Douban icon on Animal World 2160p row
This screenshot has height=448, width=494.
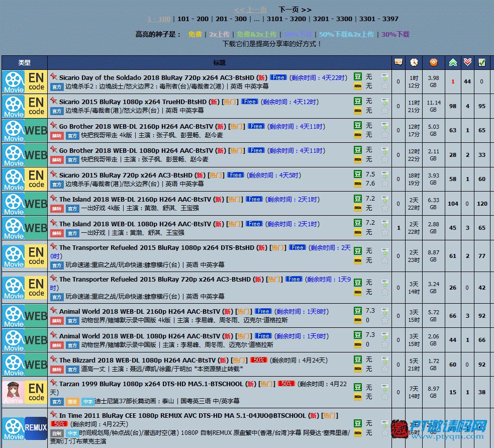tap(358, 311)
